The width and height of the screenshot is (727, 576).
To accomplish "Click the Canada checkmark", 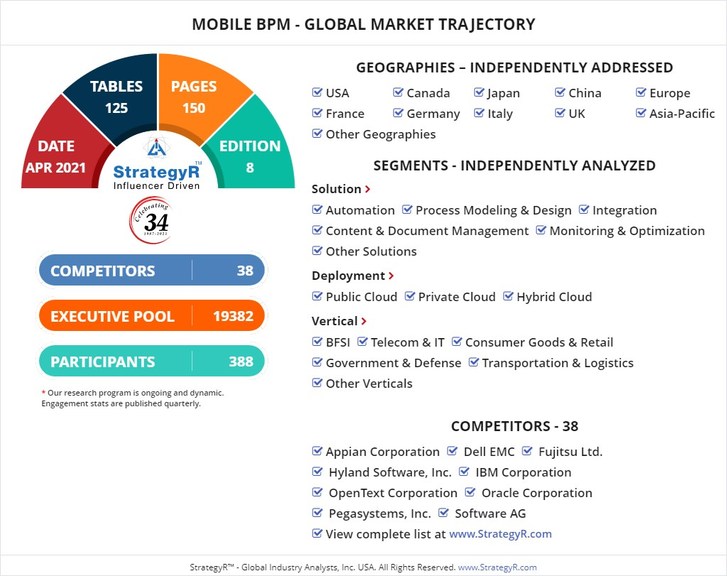I will click(x=398, y=92).
